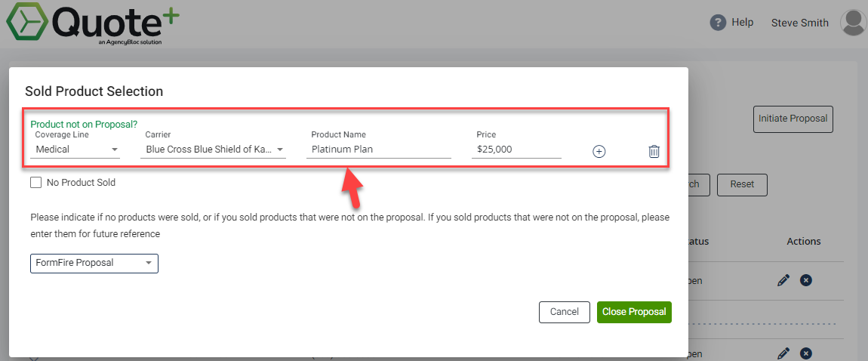Open the Carrier dropdown showing Blue Cross
Viewport: 868px width, 361px height.
coord(213,150)
